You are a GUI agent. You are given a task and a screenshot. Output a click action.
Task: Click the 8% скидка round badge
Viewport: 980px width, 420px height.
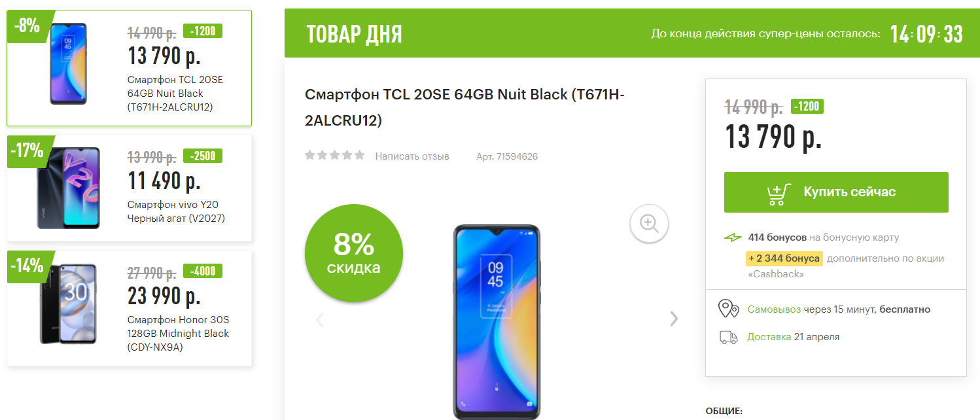[x=354, y=253]
